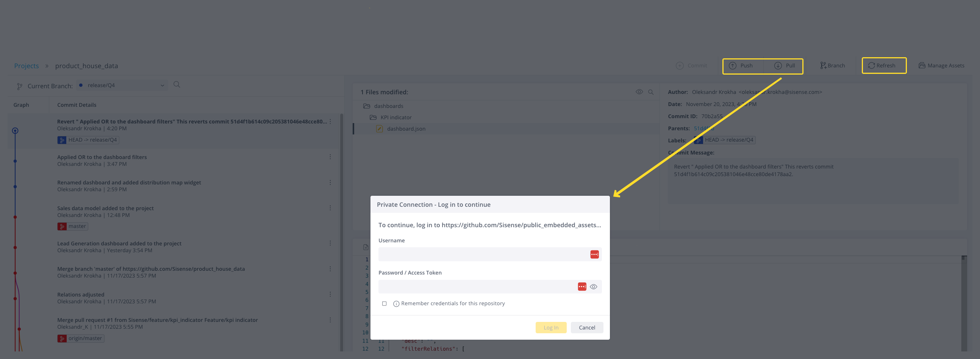The height and width of the screenshot is (359, 980).
Task: Open options menu for Applied OR commit
Action: click(330, 157)
